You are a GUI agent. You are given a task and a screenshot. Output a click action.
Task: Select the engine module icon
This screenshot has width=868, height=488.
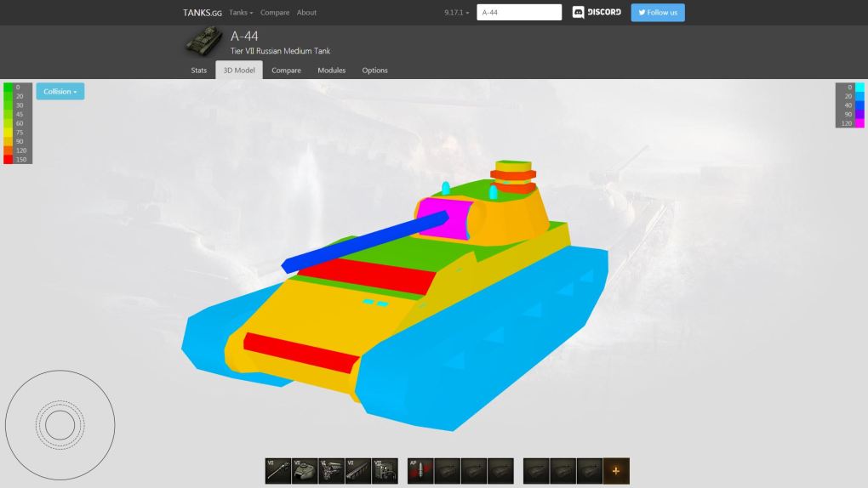coord(331,470)
